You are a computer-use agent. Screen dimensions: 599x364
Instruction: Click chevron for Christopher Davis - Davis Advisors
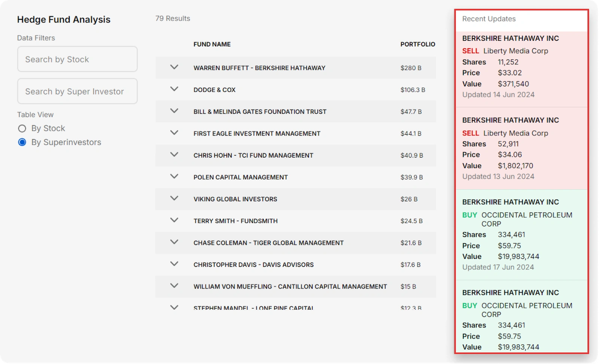pyautogui.click(x=174, y=264)
